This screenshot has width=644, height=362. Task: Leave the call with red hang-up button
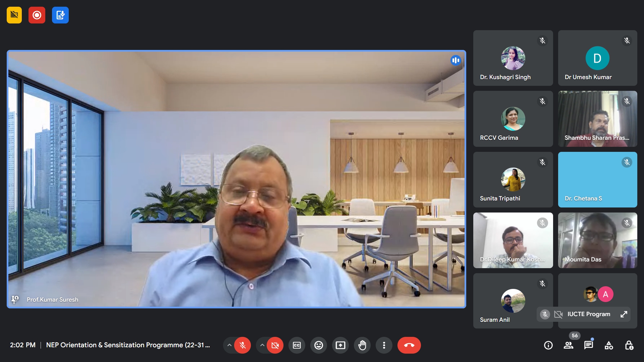[x=409, y=345]
